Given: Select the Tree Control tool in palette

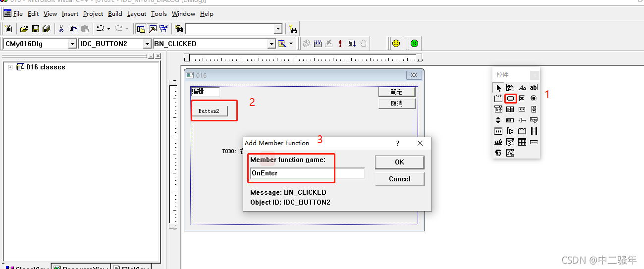Looking at the screenshot, I should 510,131.
